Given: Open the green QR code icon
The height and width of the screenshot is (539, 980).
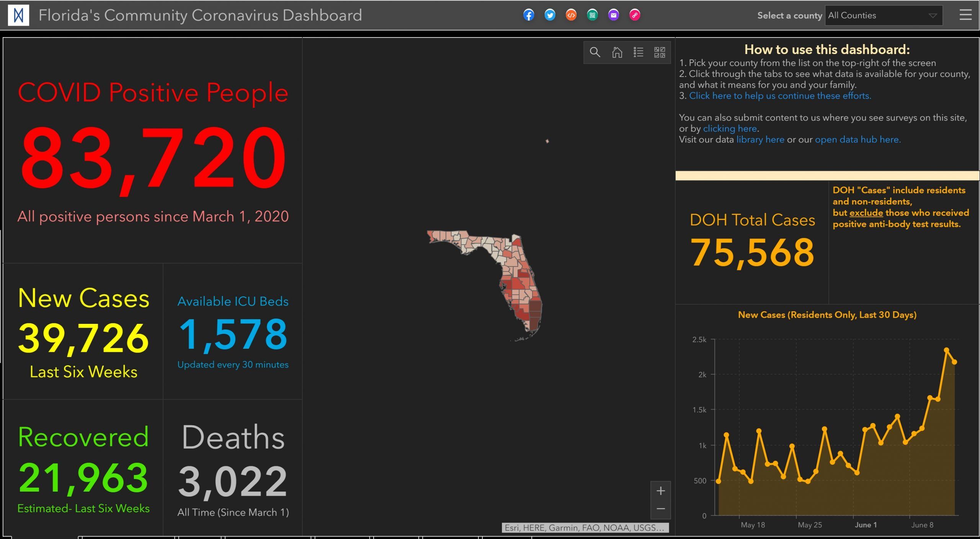Looking at the screenshot, I should click(x=593, y=15).
